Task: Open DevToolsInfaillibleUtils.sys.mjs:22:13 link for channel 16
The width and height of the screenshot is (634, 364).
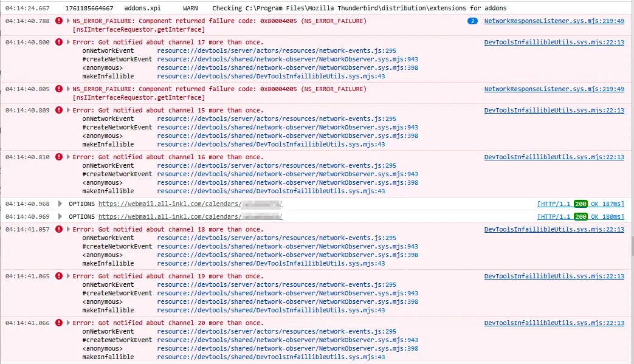Action: click(x=554, y=157)
